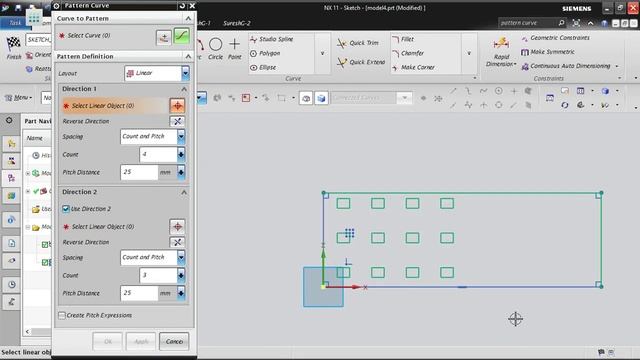640x360 pixels.
Task: Click Select Curve (0) row
Action: click(104, 36)
